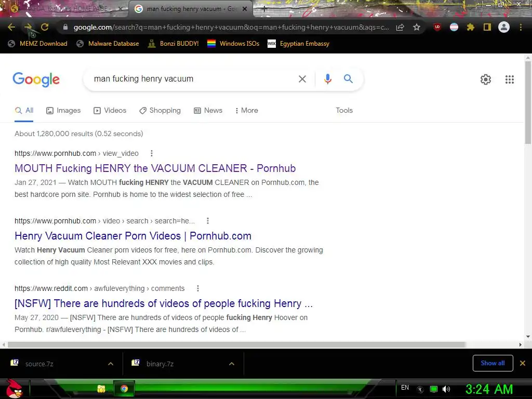Go back using the browser back arrow

click(11, 27)
